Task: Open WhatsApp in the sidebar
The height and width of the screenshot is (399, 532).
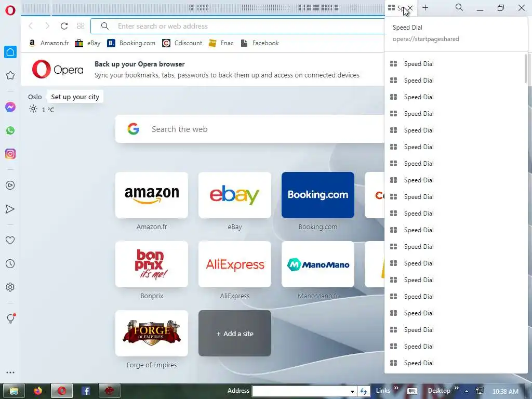Action: click(10, 130)
